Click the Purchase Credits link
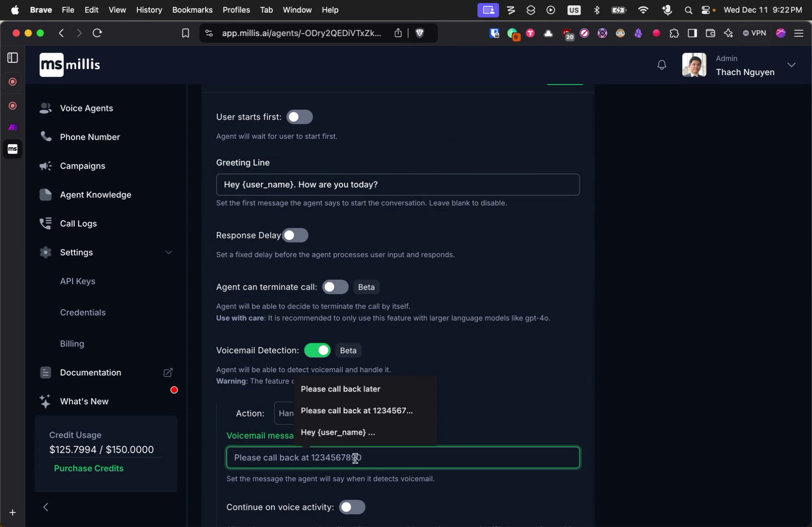The image size is (812, 527). click(x=88, y=468)
